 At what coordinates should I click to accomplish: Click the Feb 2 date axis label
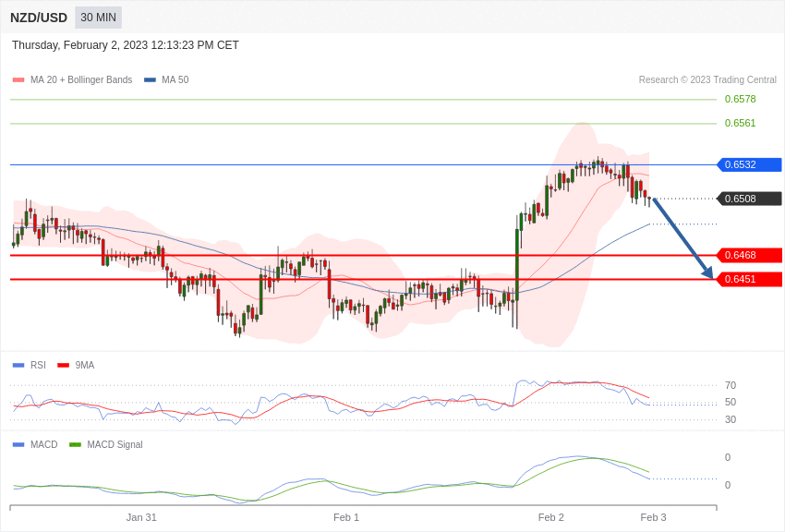(550, 517)
